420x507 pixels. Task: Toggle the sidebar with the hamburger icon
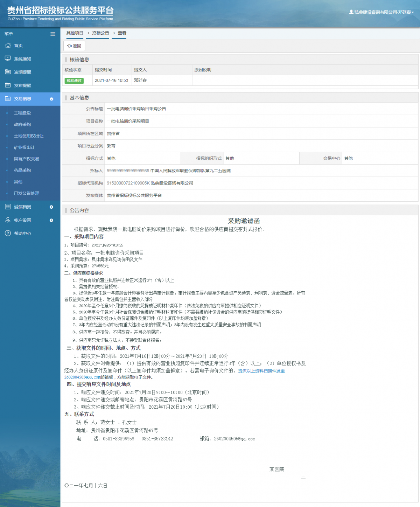[53, 34]
